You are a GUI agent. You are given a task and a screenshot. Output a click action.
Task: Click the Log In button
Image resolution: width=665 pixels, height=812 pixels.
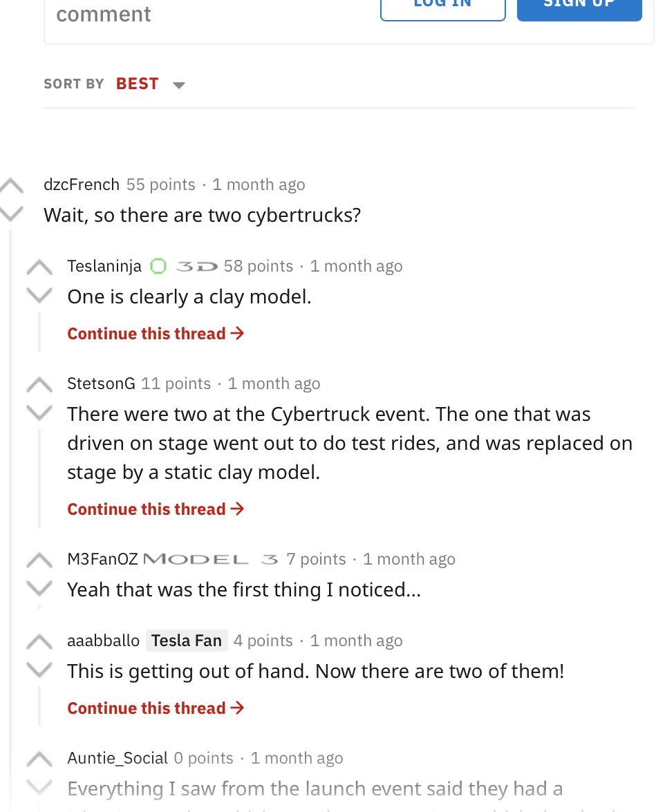443,6
